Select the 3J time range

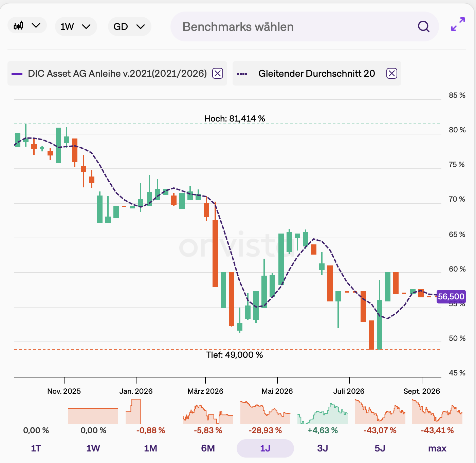323,448
